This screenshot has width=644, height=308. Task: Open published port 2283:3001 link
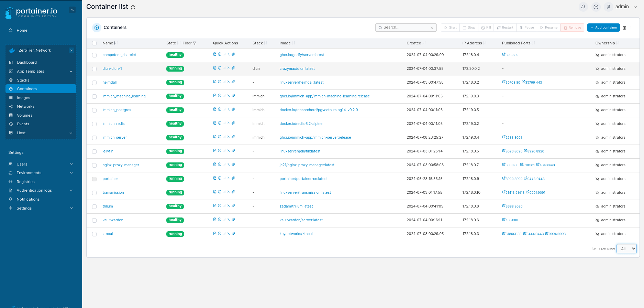(512, 137)
